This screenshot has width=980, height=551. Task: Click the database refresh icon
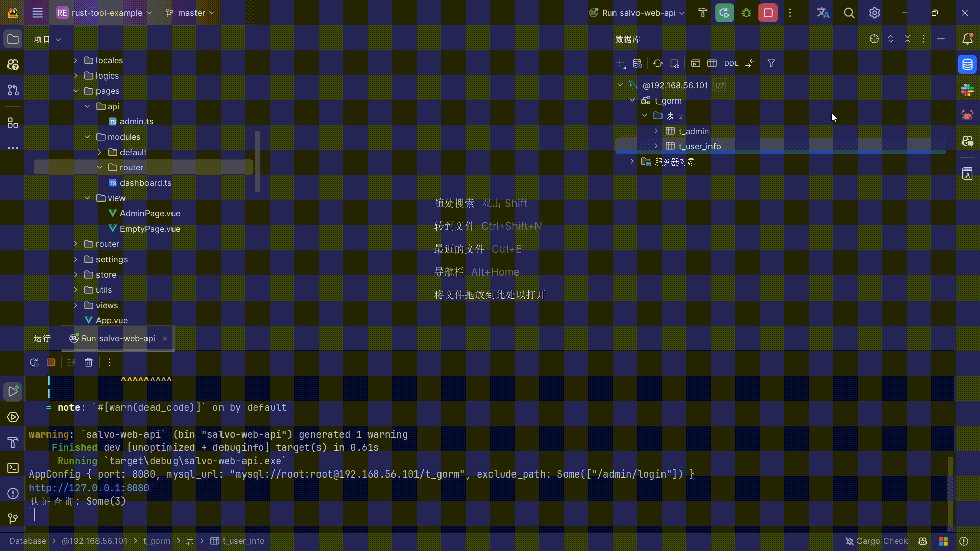pyautogui.click(x=657, y=63)
